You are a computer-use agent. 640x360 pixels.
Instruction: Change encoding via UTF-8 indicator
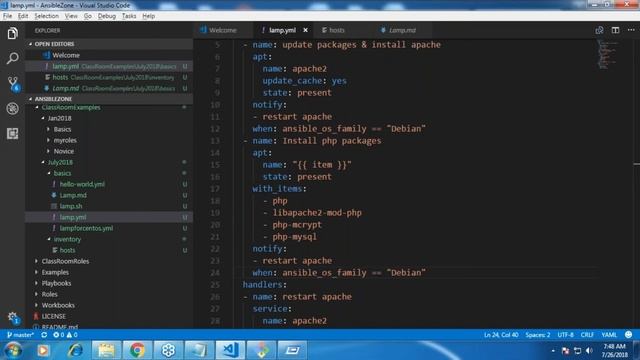(x=565, y=335)
